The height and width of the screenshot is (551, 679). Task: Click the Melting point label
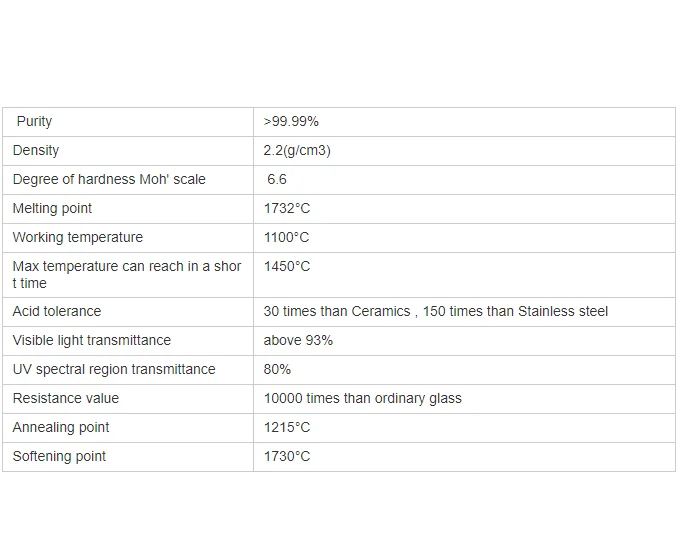(x=52, y=208)
